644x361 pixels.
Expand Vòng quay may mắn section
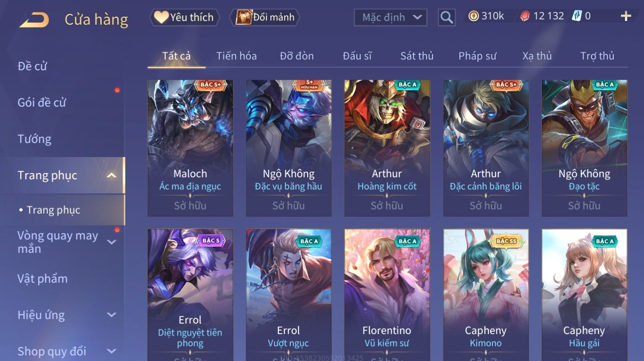(x=111, y=242)
